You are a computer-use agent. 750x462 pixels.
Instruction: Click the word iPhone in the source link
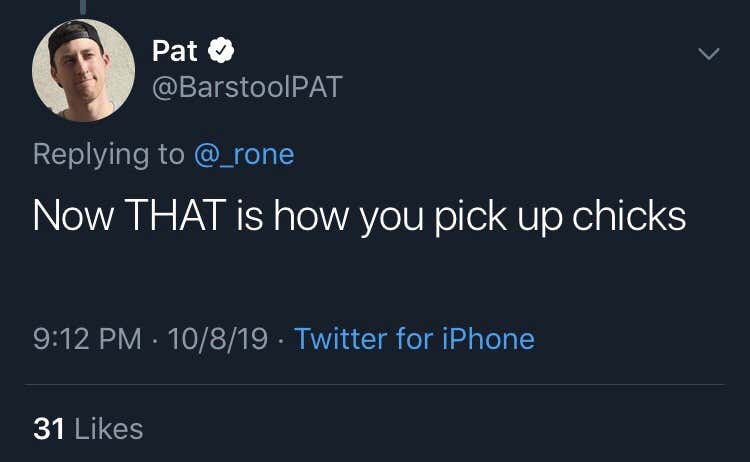click(x=488, y=339)
